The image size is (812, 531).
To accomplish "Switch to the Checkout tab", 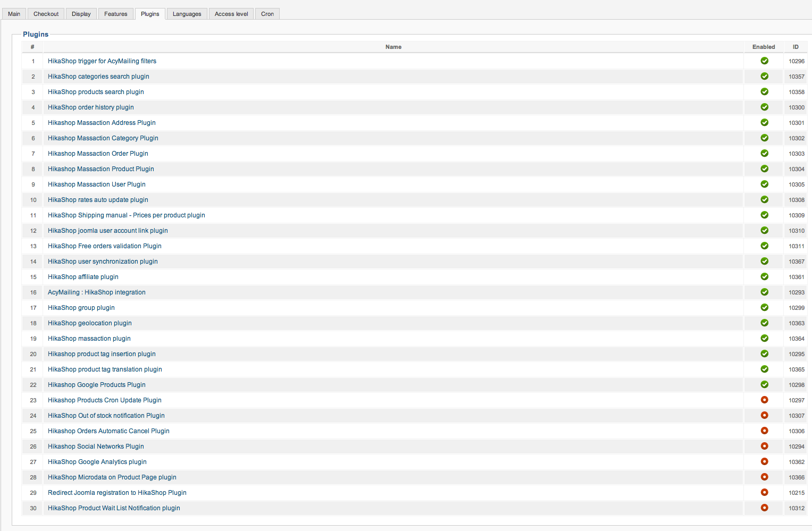I will pos(46,14).
